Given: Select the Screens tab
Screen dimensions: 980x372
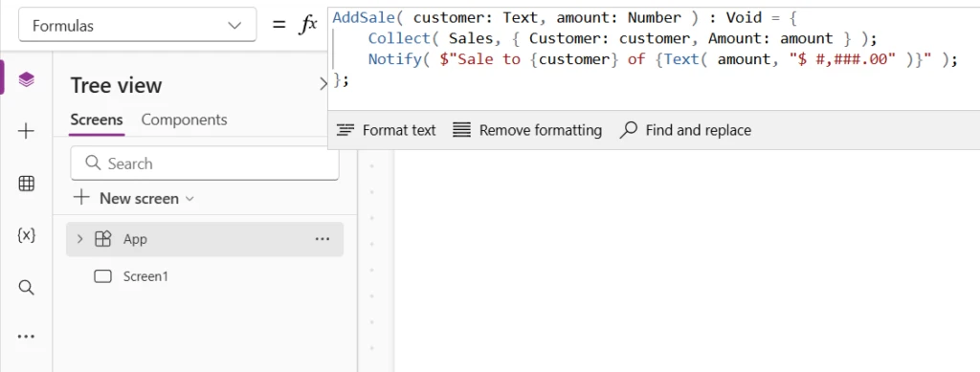Looking at the screenshot, I should [x=97, y=120].
